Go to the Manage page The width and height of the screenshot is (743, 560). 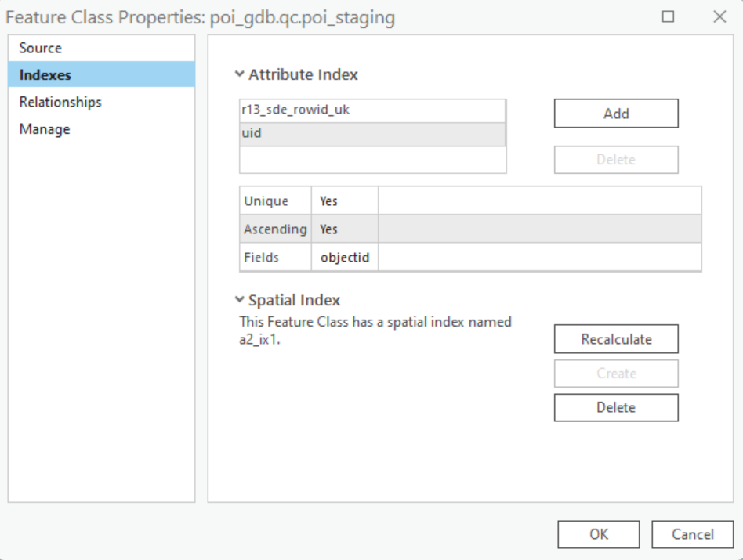pyautogui.click(x=45, y=129)
